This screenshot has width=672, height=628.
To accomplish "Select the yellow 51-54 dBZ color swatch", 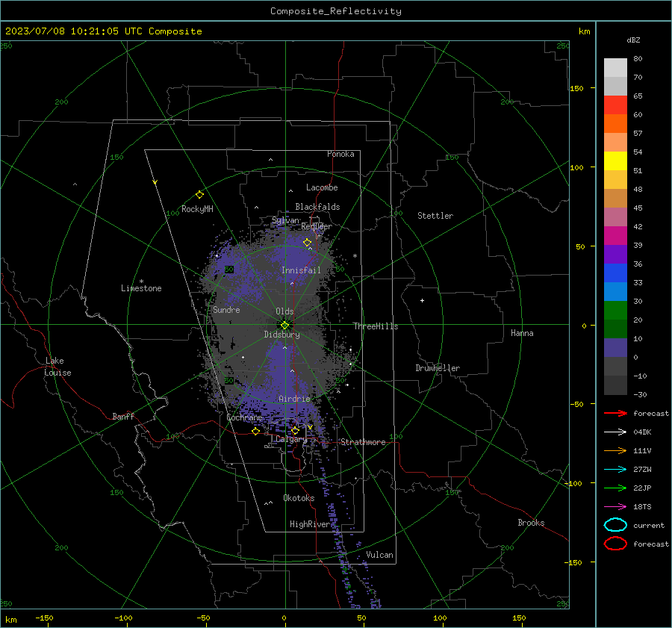I will [x=615, y=161].
